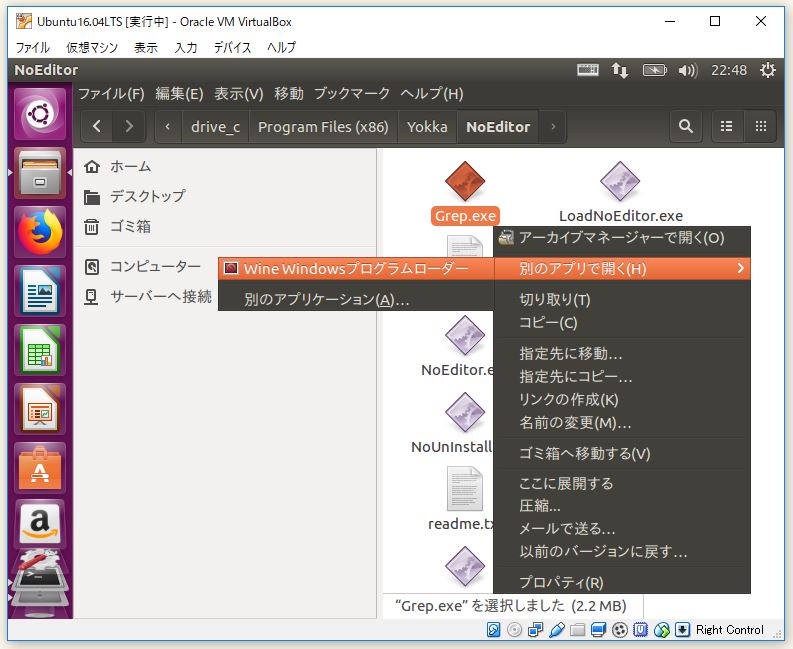Viewport: 793px width, 649px height.
Task: Select the NoUninstall file icon
Action: 465,413
